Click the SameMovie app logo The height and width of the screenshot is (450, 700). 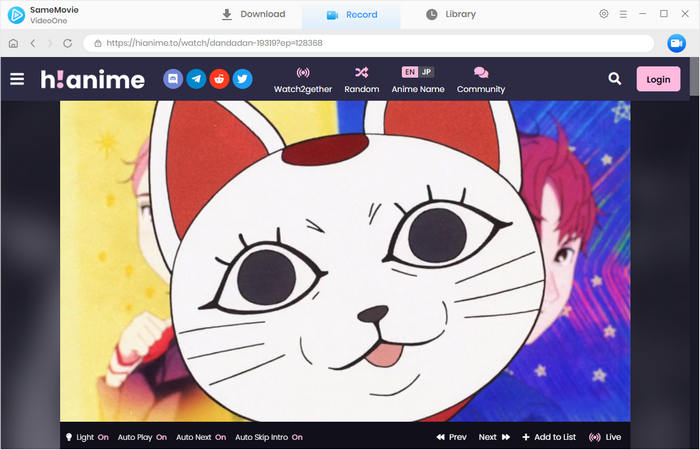17,15
